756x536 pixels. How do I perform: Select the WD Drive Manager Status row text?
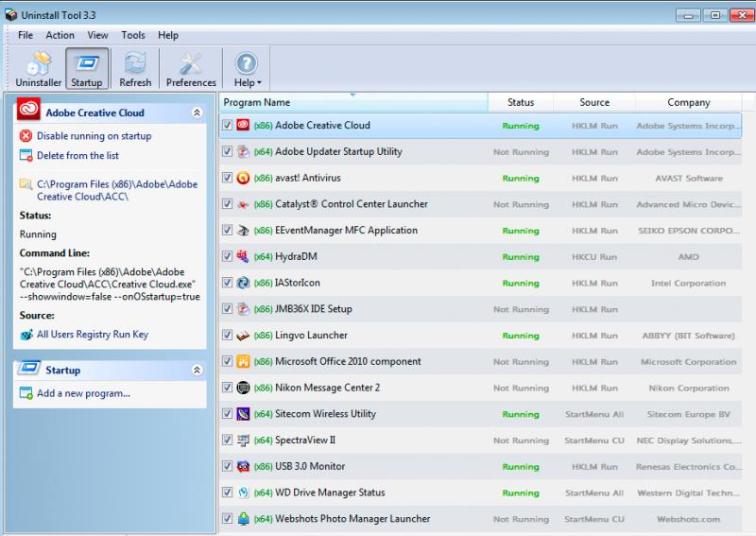tap(330, 493)
